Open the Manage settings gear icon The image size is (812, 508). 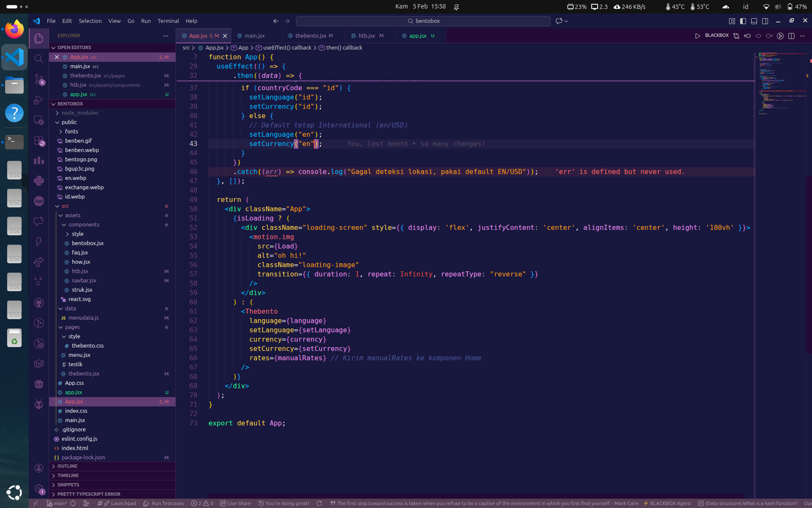(38, 489)
